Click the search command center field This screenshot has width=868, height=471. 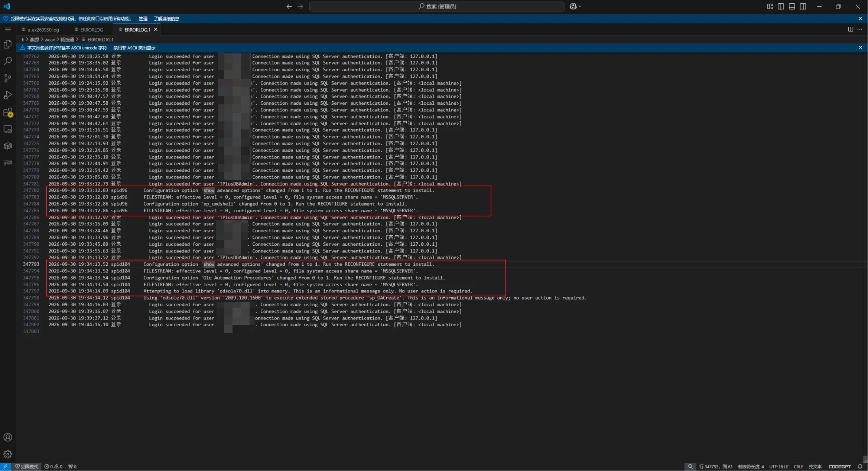437,6
